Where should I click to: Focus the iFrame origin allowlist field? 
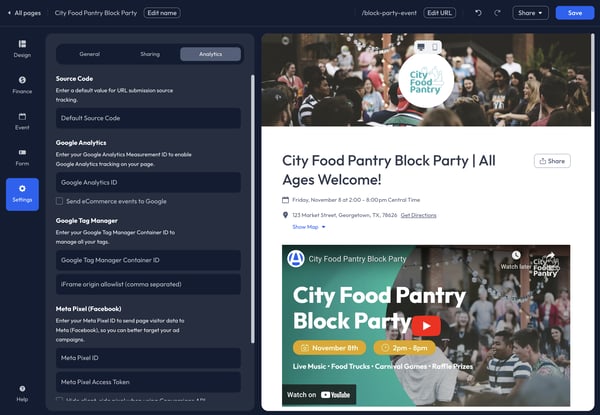tap(148, 284)
